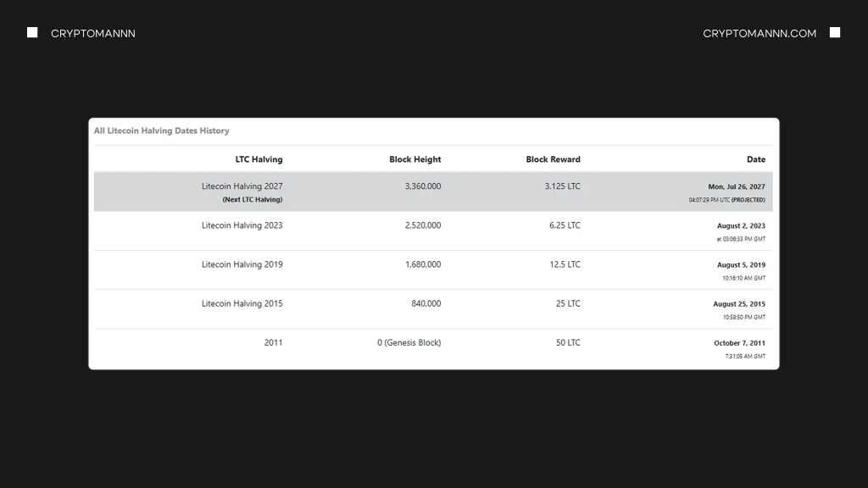
Task: Open the CRYPTOMANNN.COM link
Action: point(759,33)
